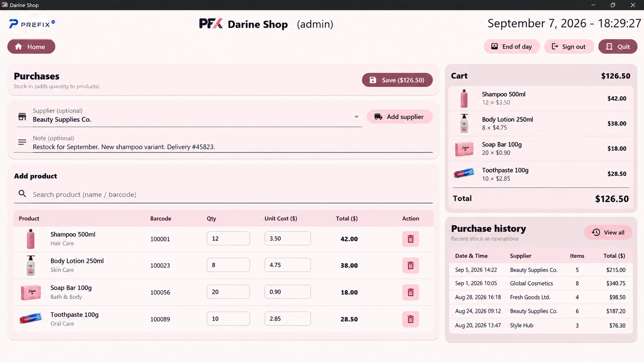Expand the Supplier dropdown arrow
Screen dimensions: 644x362
pos(356,117)
